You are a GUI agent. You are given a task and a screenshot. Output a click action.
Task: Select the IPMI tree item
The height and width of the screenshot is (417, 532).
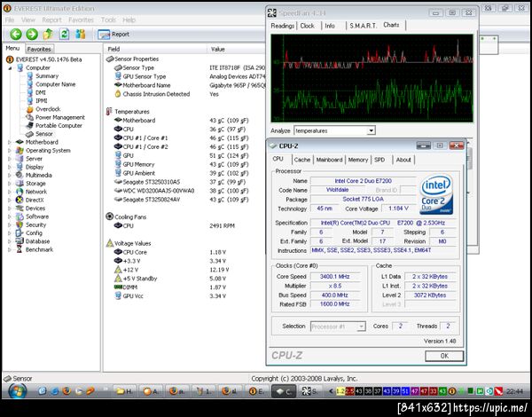click(42, 101)
